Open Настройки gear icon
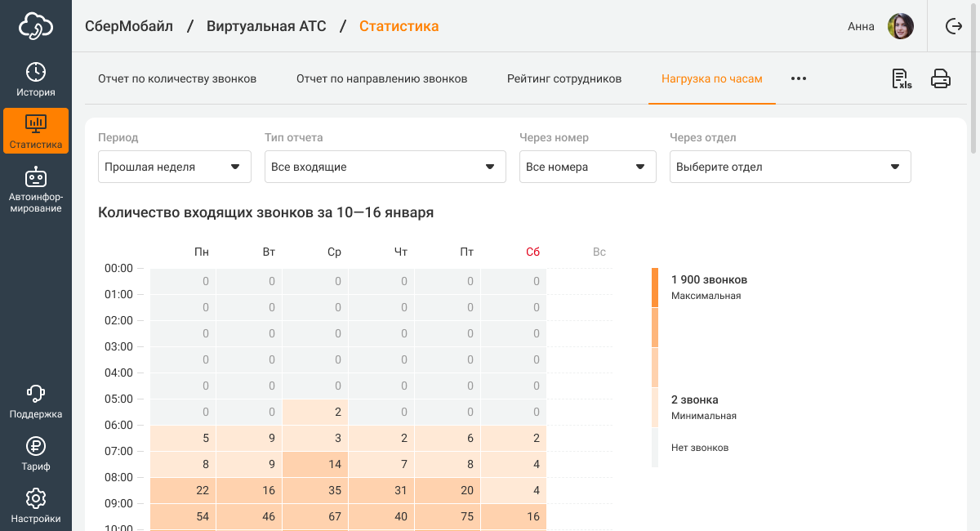The height and width of the screenshot is (531, 980). 36,506
